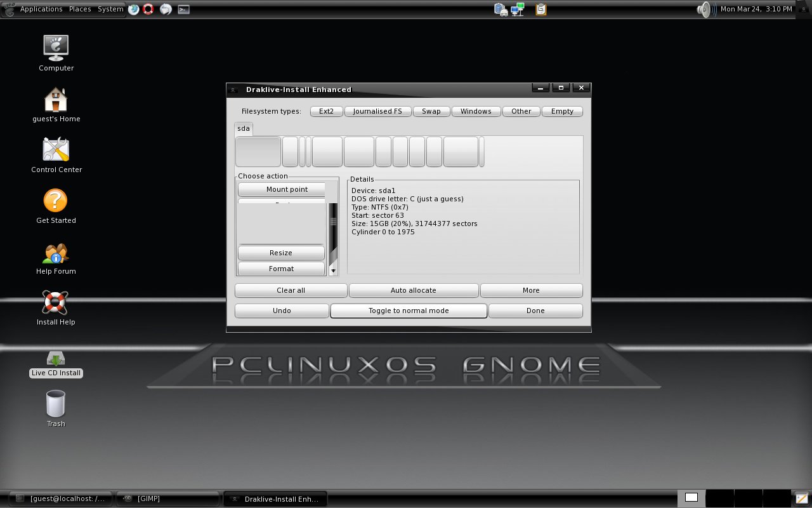Click the Windows filesystem type button
This screenshot has height=508, width=812.
476,111
